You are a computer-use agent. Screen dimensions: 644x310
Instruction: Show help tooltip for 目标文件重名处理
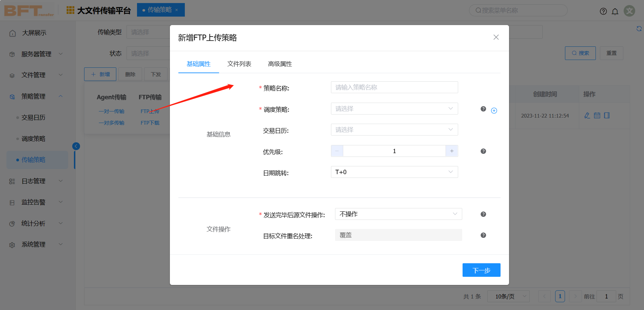click(483, 235)
